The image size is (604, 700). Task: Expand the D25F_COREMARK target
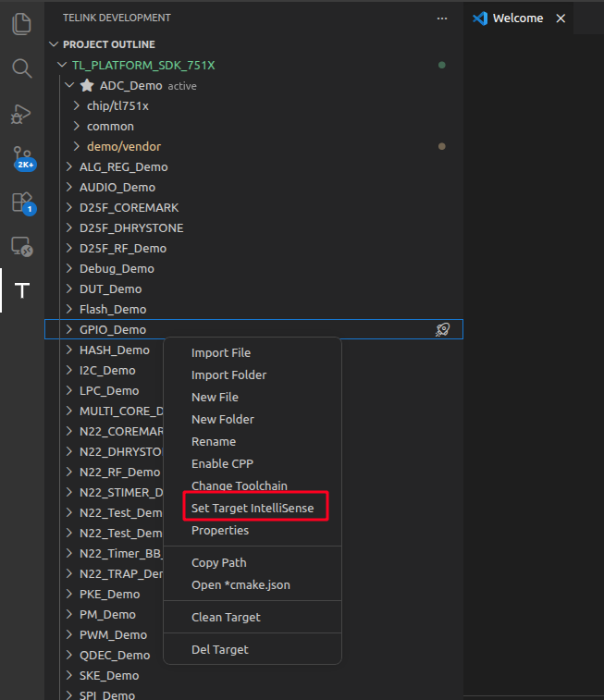pyautogui.click(x=69, y=207)
